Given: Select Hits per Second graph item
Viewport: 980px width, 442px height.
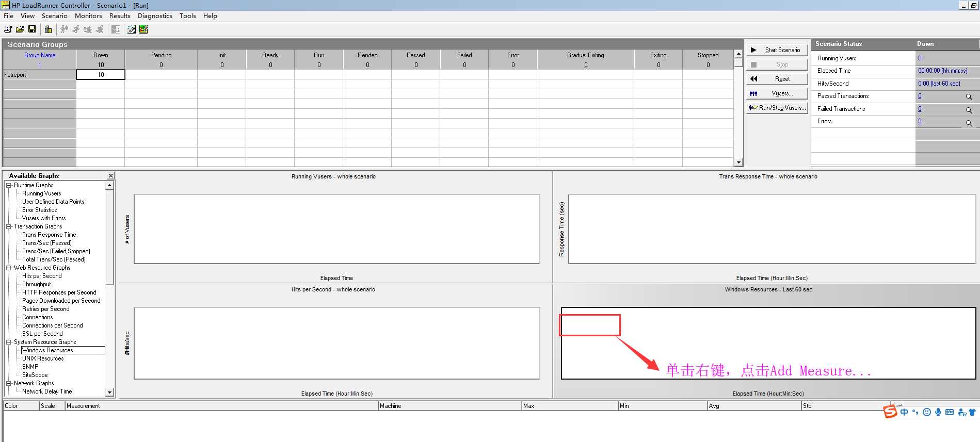Looking at the screenshot, I should point(42,276).
